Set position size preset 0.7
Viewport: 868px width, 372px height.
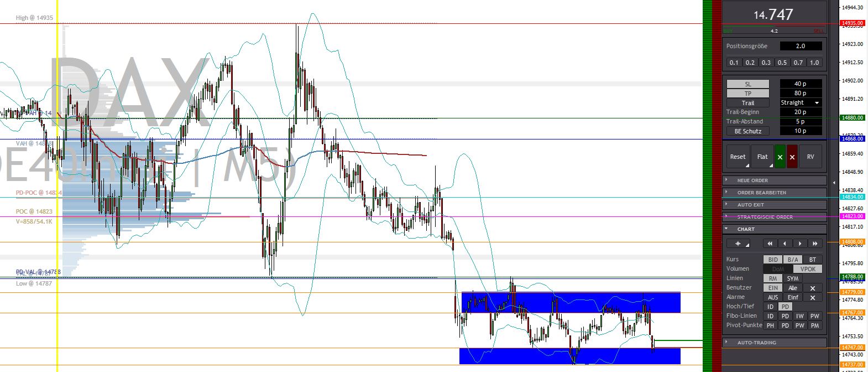(798, 63)
